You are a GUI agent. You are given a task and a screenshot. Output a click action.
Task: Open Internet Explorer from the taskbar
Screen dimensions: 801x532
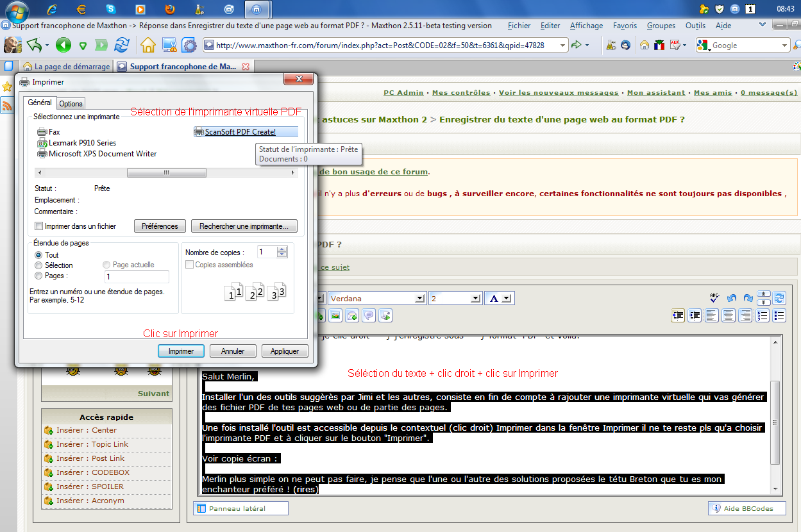(x=52, y=9)
